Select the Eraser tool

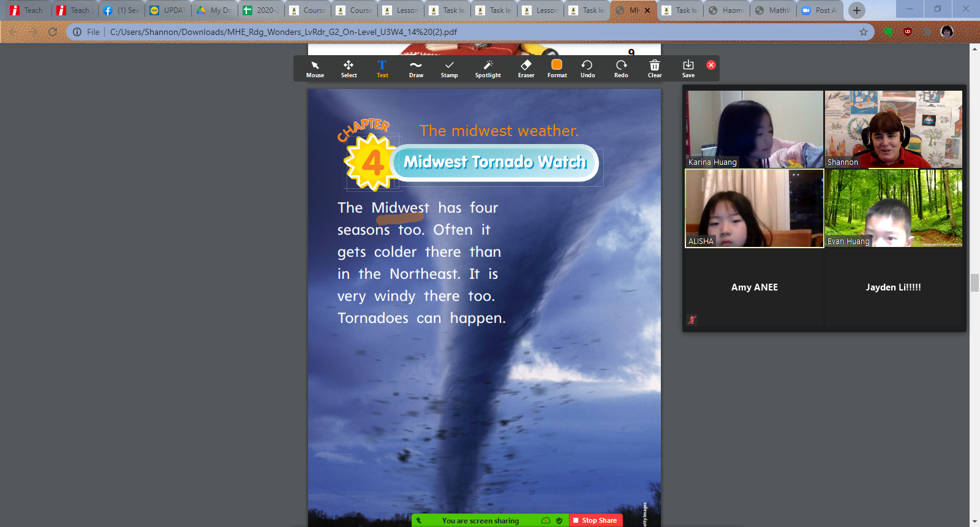(526, 69)
